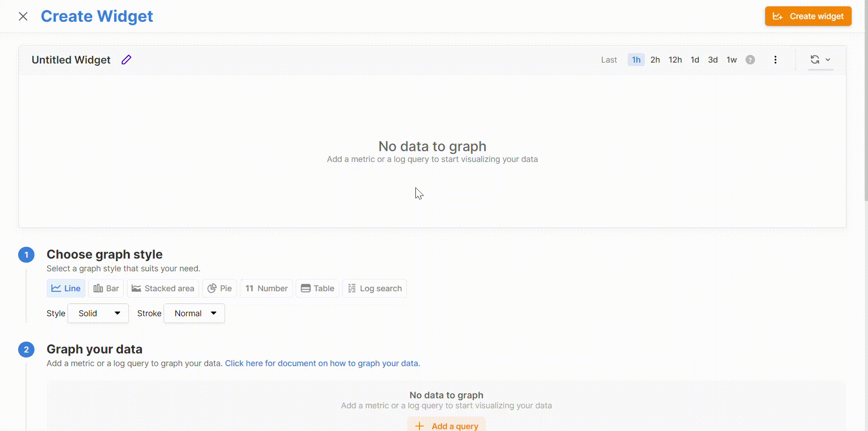
Task: Switch time range to 1w
Action: click(x=731, y=60)
